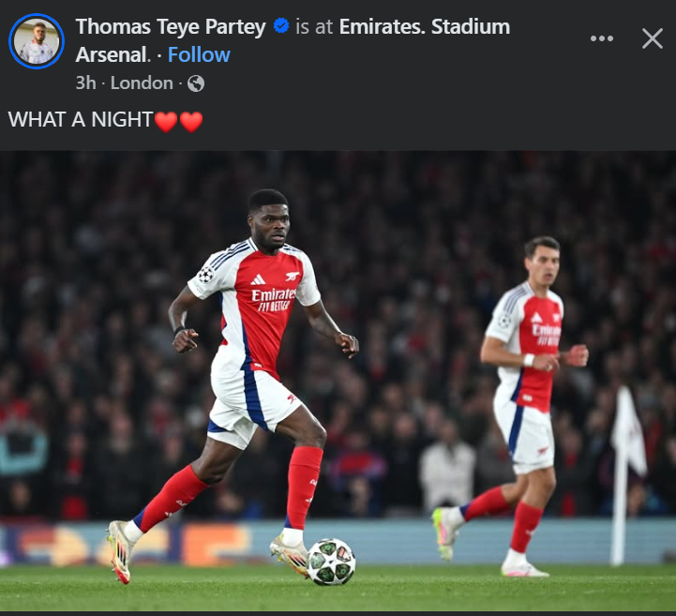Open the Thomas Teye Partey profile name link
Screen dimensions: 676x616
[x=171, y=27]
